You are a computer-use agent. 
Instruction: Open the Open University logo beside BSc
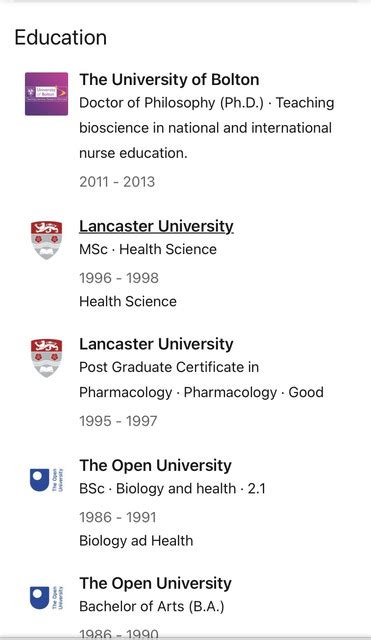coord(47,480)
